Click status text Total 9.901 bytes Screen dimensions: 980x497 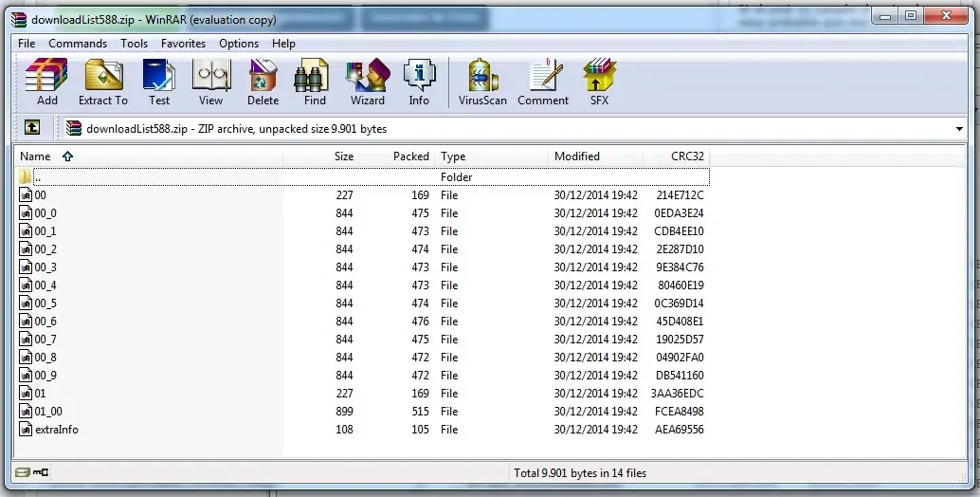point(580,473)
